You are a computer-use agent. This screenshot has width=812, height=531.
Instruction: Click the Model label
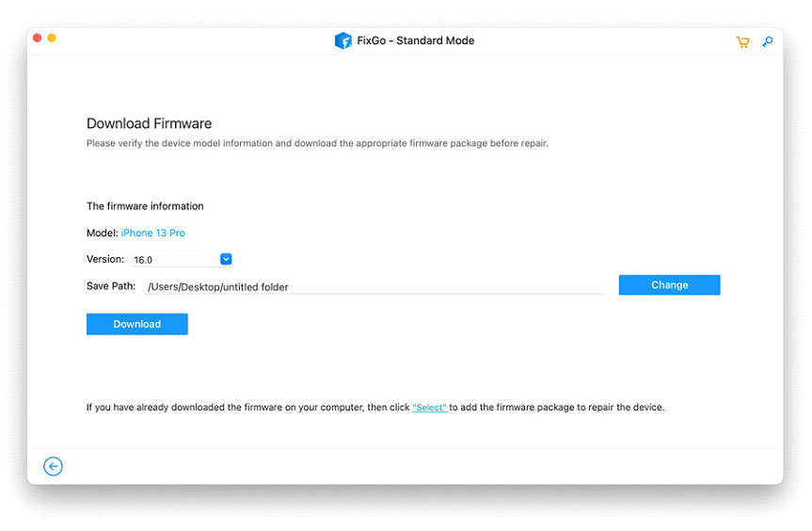(102, 233)
